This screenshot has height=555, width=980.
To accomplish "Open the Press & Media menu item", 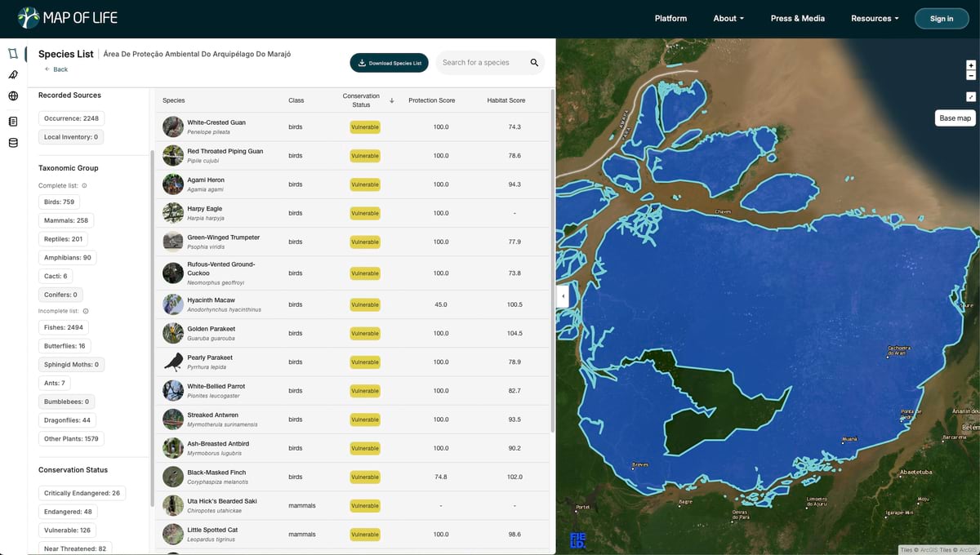I will [798, 18].
